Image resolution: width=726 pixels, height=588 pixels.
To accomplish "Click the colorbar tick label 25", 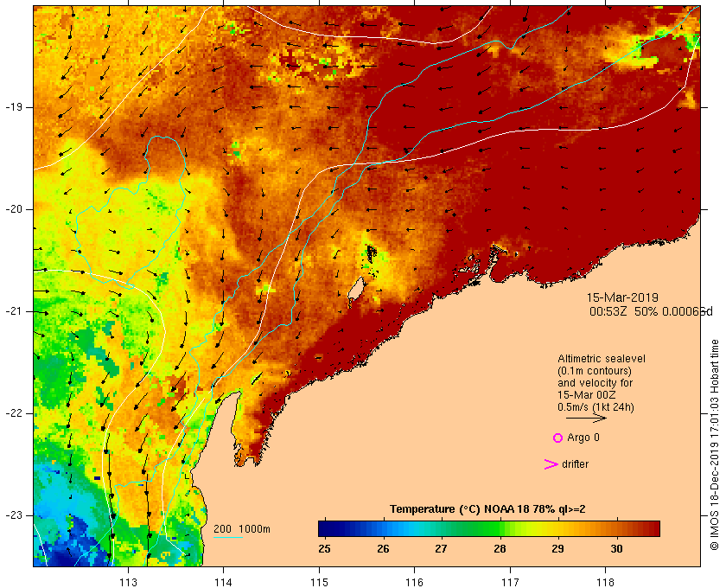I will (x=325, y=548).
